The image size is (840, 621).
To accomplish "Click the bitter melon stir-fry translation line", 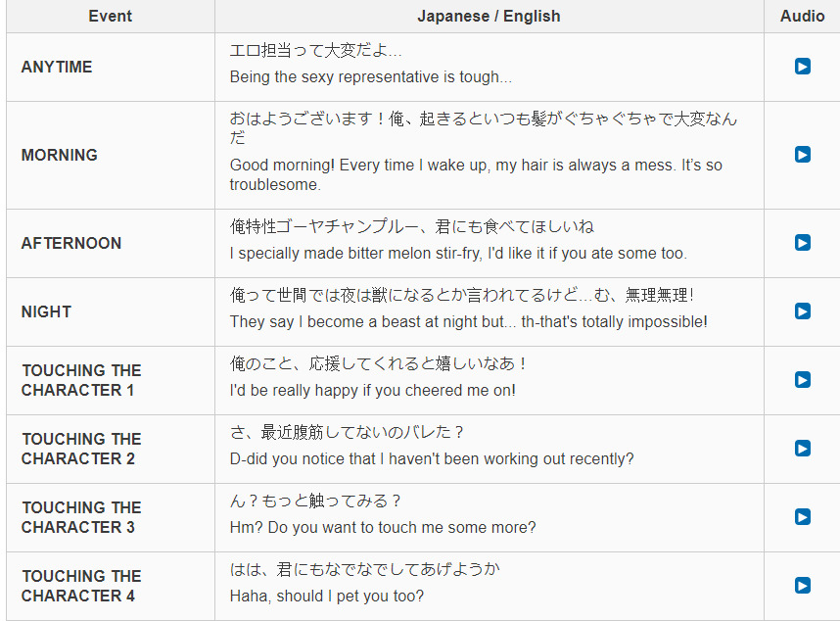I will (458, 253).
